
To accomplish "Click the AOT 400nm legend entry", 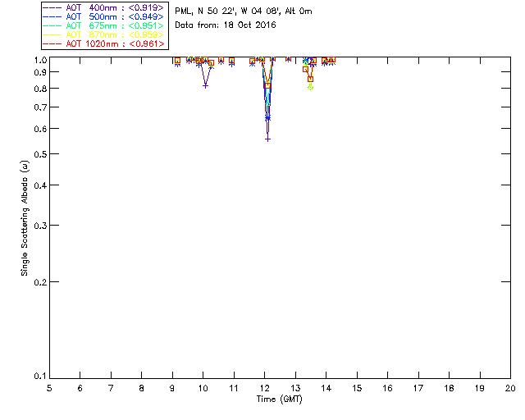I will pos(103,7).
